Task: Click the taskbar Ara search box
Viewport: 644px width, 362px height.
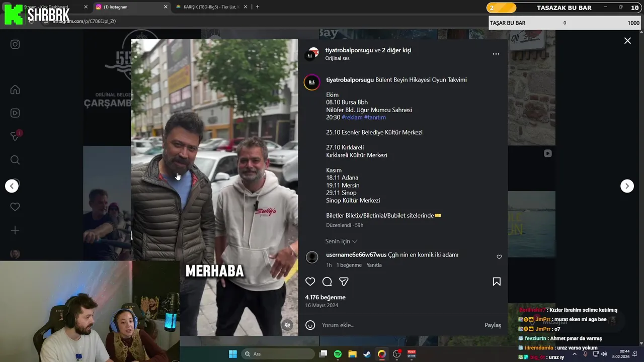Action: click(278, 354)
